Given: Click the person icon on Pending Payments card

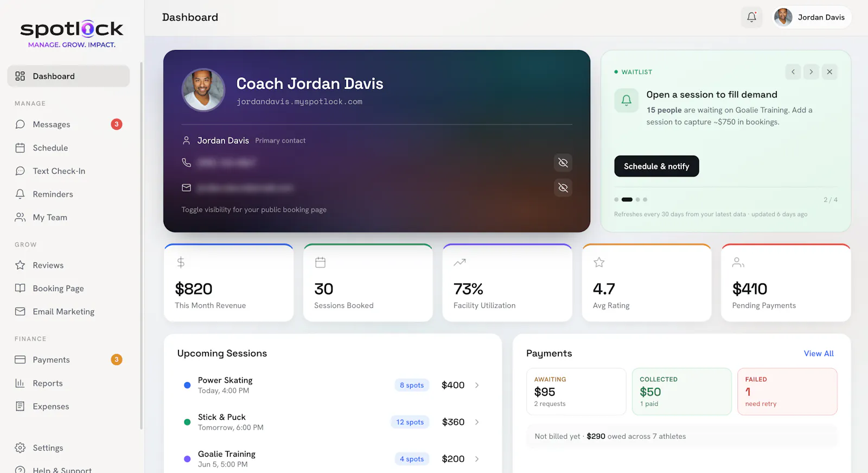Looking at the screenshot, I should (x=738, y=263).
